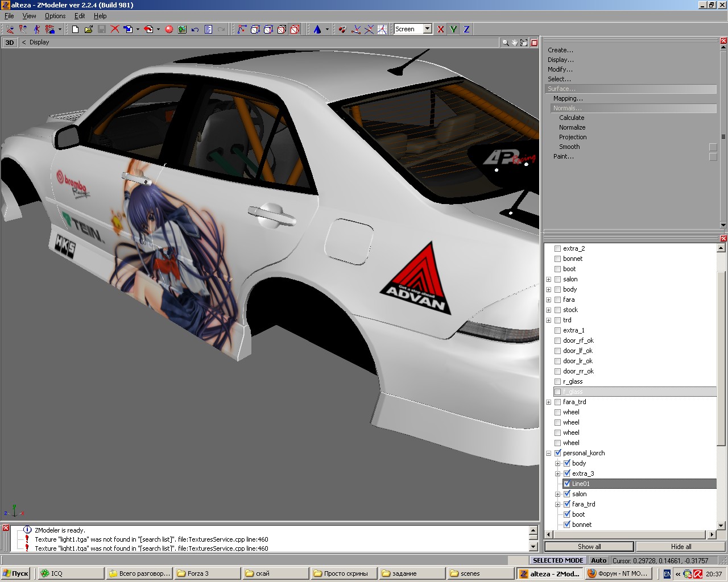This screenshot has height=582, width=728.
Task: Open the blue cone icon dropdown arrow
Action: point(326,29)
